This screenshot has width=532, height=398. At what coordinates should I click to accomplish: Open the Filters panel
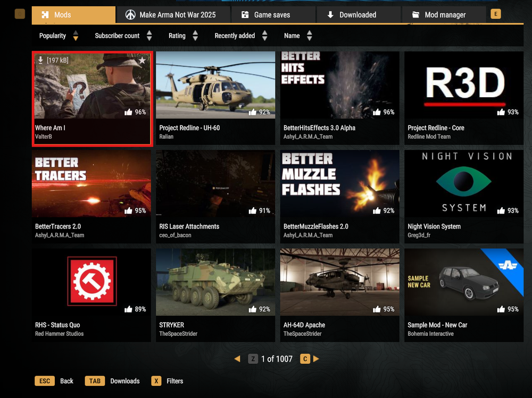(x=174, y=381)
